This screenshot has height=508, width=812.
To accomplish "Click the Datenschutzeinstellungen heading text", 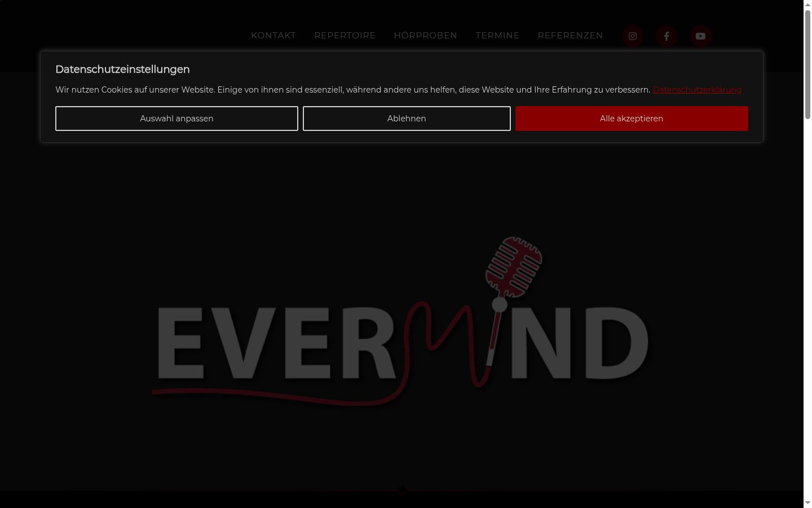I will (x=122, y=69).
